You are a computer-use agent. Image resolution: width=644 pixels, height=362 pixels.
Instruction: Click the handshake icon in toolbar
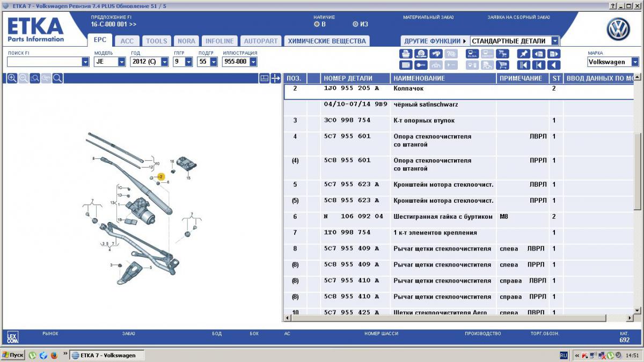[x=436, y=54]
